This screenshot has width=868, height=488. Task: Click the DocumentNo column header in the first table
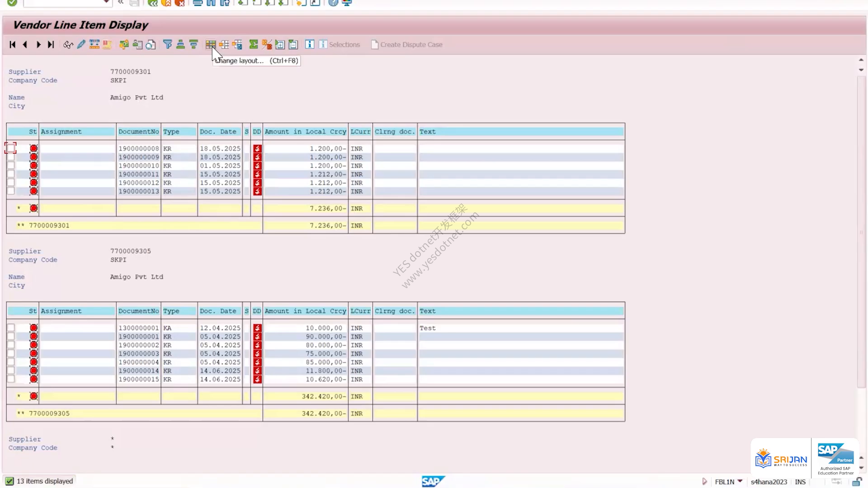point(138,131)
